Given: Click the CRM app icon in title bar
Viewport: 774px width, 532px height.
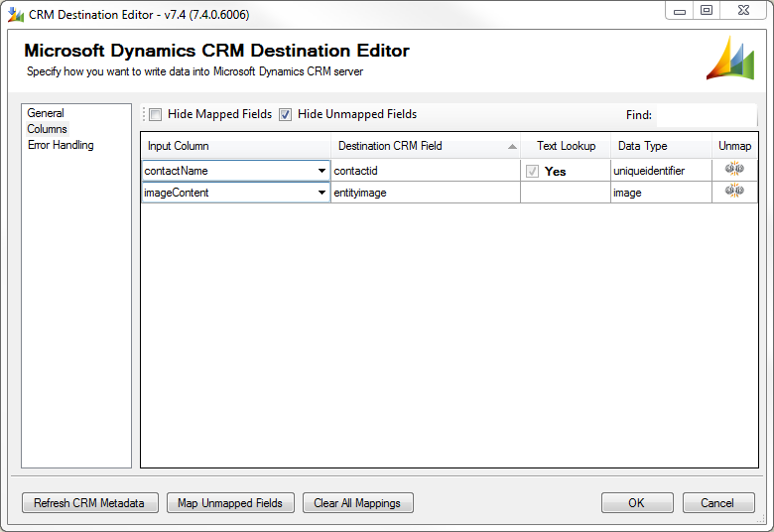Looking at the screenshot, I should tap(16, 14).
